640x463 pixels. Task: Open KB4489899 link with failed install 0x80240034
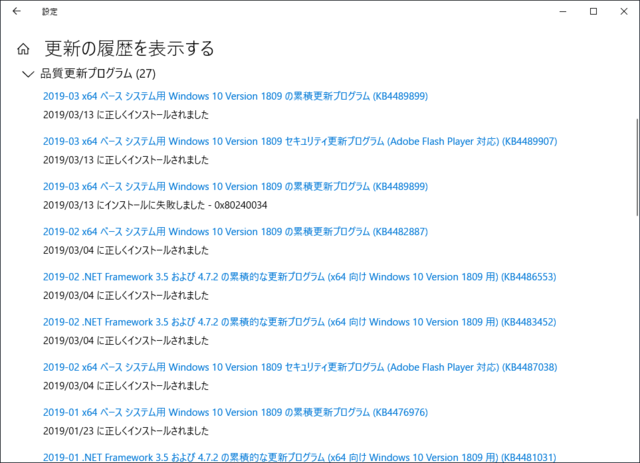pyautogui.click(x=236, y=187)
